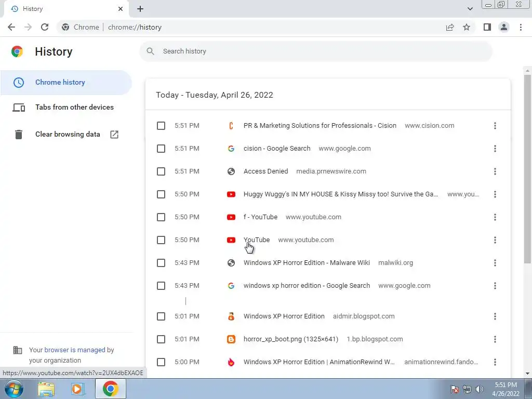
Task: Check 'windows xp horror edition - Google Search' box
Action: coord(161,286)
